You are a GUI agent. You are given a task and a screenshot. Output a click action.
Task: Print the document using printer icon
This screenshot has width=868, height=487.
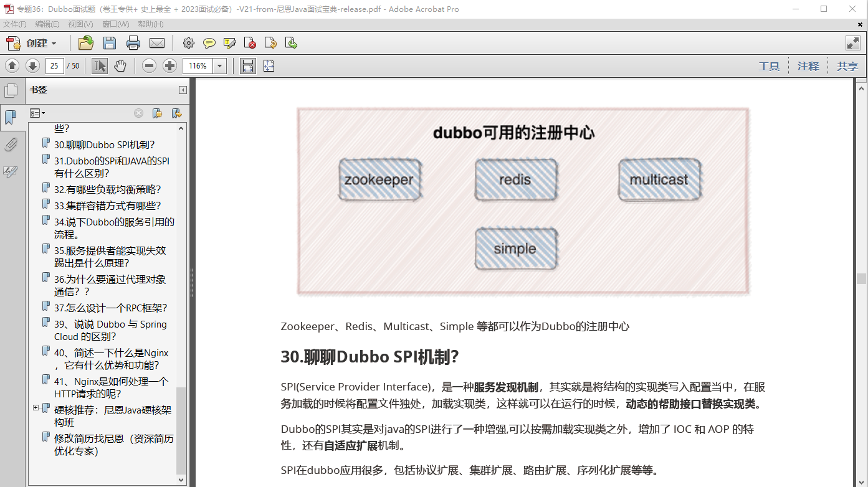[133, 43]
